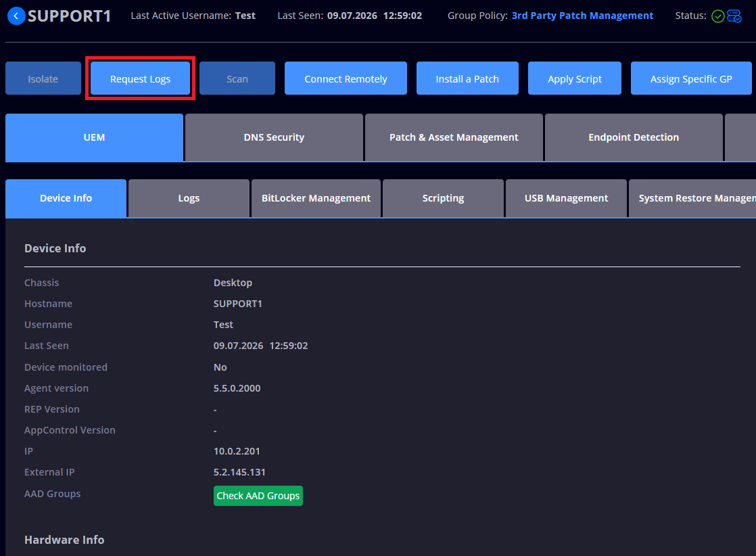Open the System Restore Management tab
This screenshot has height=556, width=756.
[692, 198]
